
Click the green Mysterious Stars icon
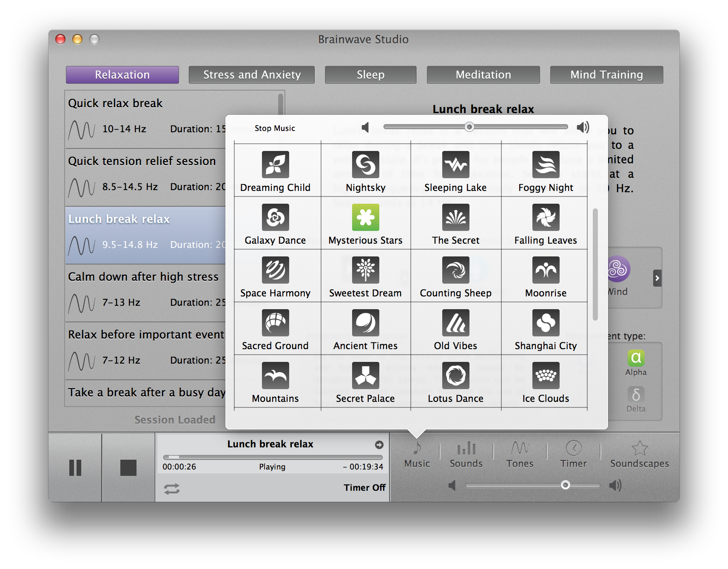tap(365, 217)
